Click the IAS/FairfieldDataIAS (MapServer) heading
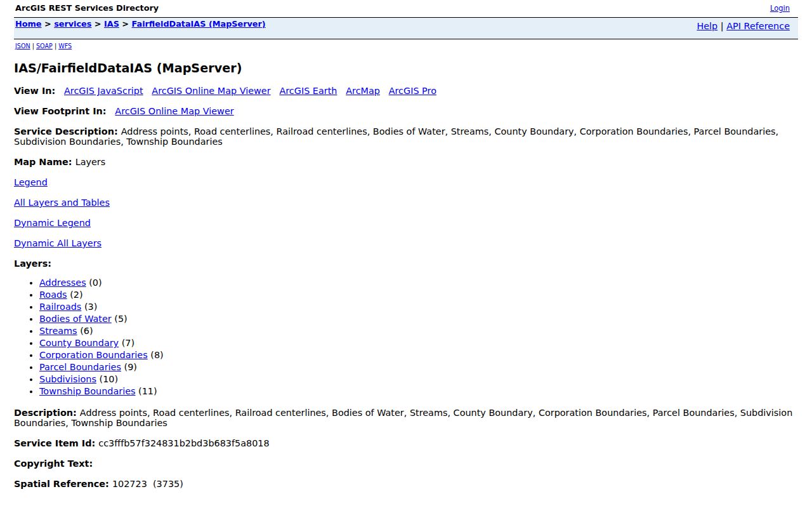This screenshot has height=508, width=812. 128,68
